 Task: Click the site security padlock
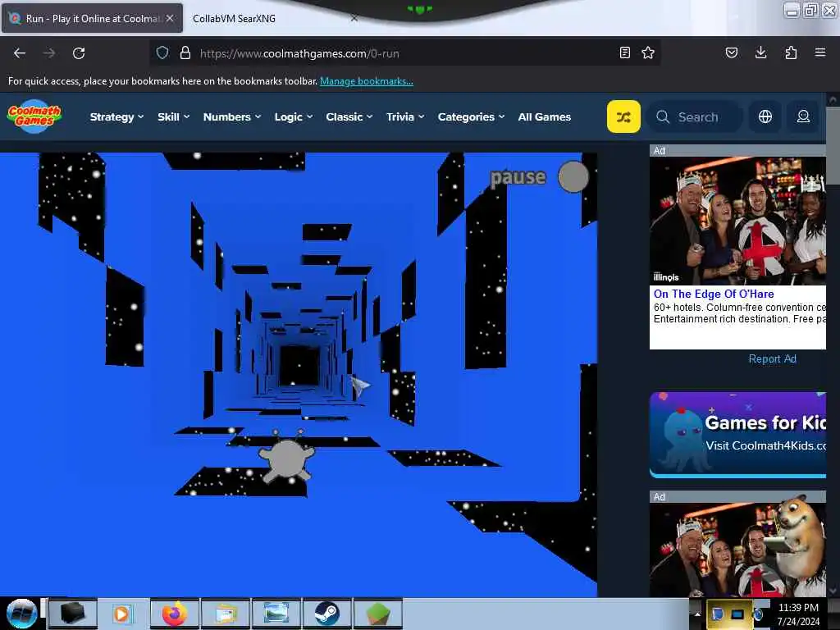point(185,52)
